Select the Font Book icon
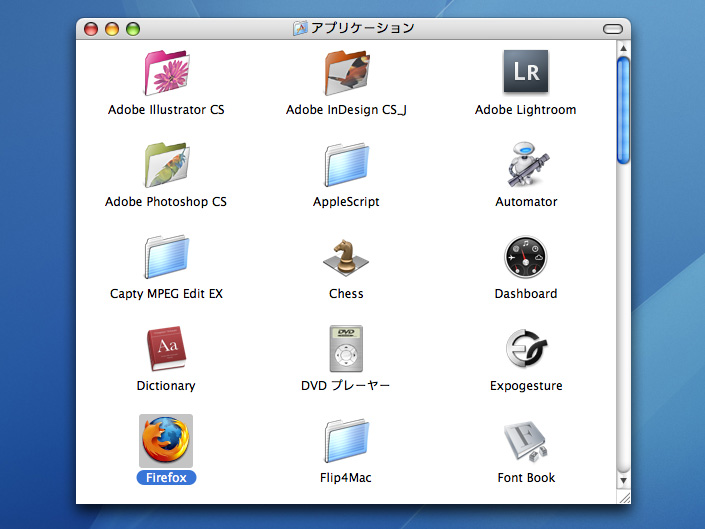This screenshot has width=705, height=529. tap(526, 441)
